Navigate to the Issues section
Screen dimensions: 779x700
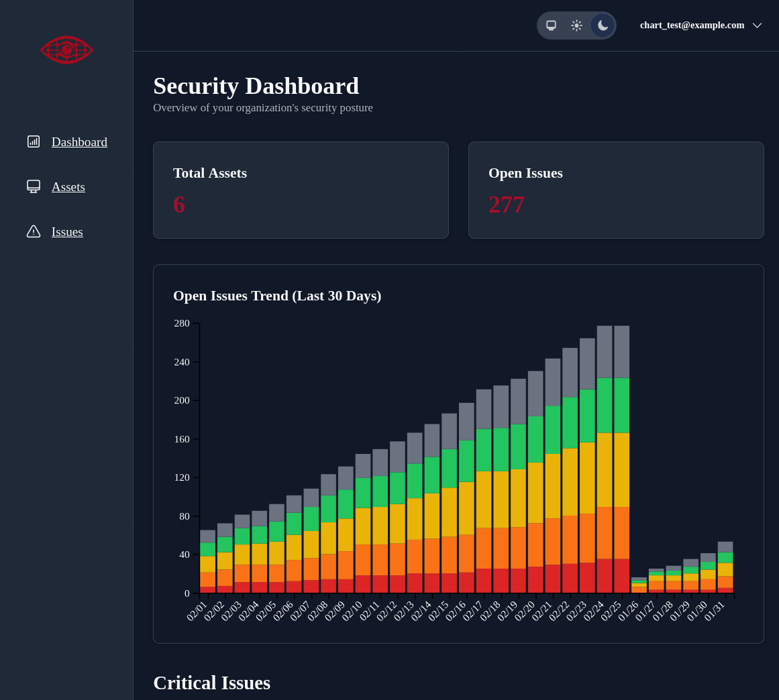(x=67, y=231)
